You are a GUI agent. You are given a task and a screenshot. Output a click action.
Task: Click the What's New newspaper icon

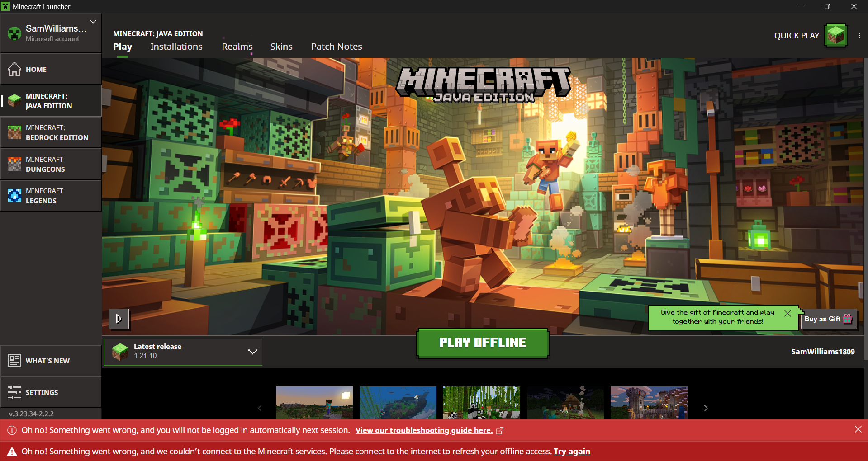coord(14,361)
